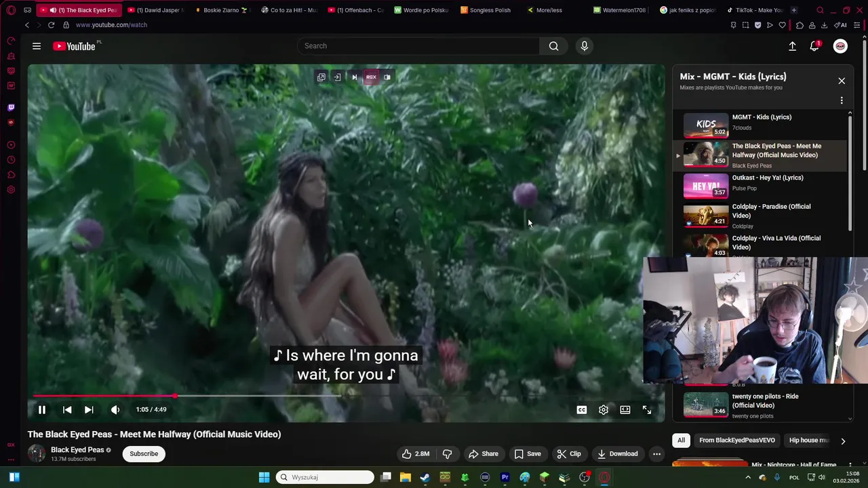Screen dimensions: 868x488
Task: Open browser downloads icon
Action: coord(824,25)
